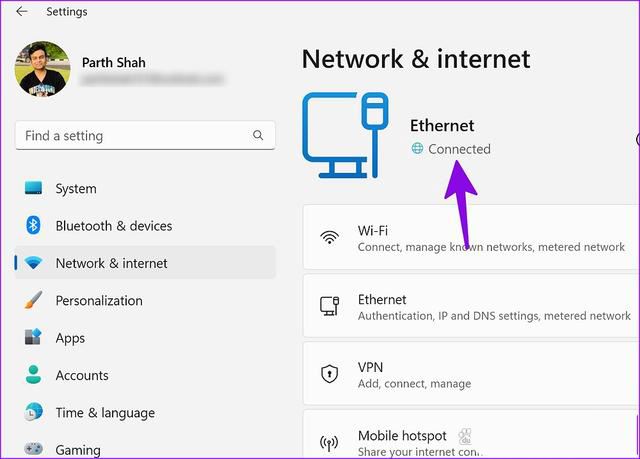The width and height of the screenshot is (640, 459).
Task: Click the Apps icon in sidebar
Action: [33, 337]
